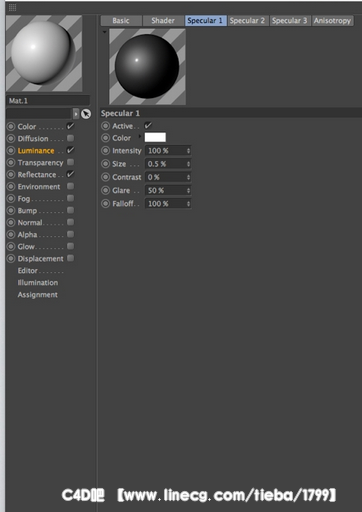Image resolution: width=362 pixels, height=512 pixels.
Task: Click the animation dot beside Contrast
Action: 105,177
